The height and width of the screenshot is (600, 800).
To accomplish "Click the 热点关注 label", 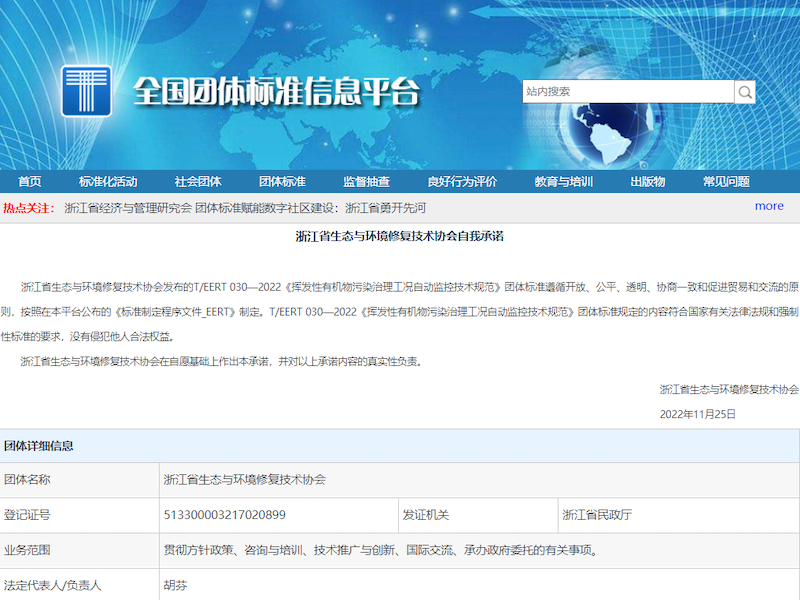I will pyautogui.click(x=29, y=208).
